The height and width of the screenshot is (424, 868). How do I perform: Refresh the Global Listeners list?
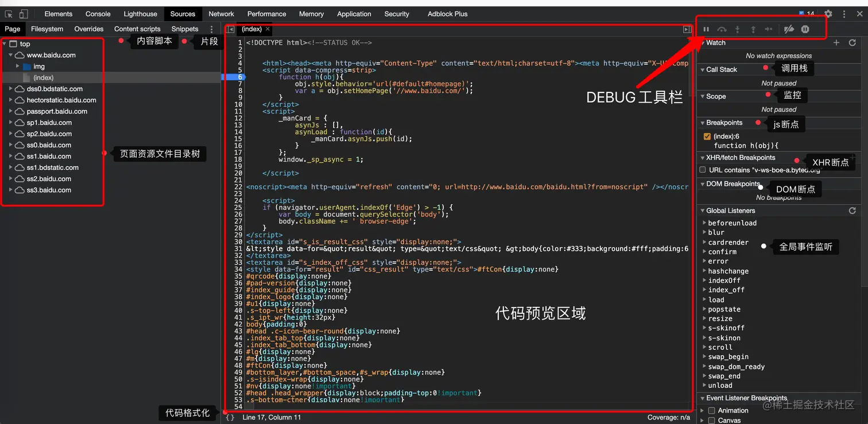852,211
